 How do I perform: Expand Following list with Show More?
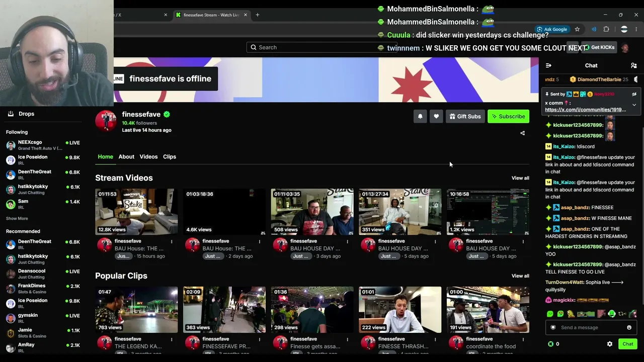pyautogui.click(x=17, y=218)
